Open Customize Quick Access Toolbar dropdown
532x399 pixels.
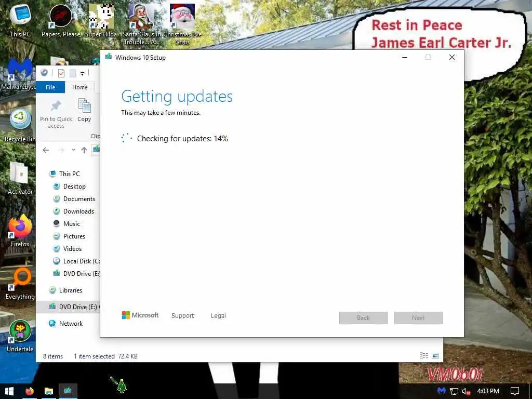(82, 73)
